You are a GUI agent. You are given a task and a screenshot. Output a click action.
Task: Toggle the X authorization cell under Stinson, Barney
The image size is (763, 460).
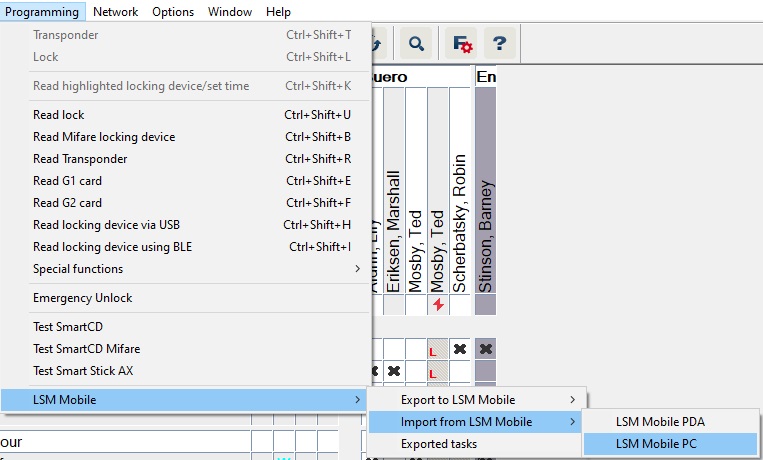coord(485,349)
